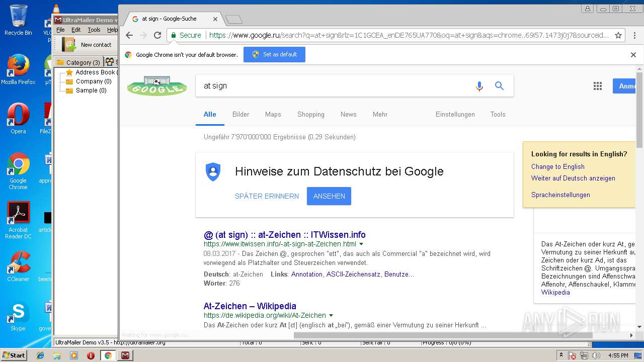Image resolution: width=644 pixels, height=362 pixels.
Task: Open Windows Media Player taskbar icon
Action: click(x=74, y=355)
